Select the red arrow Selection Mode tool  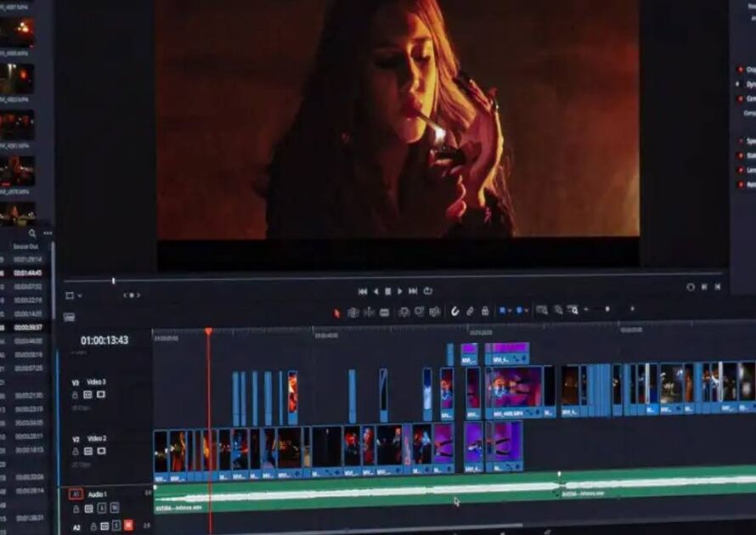337,313
